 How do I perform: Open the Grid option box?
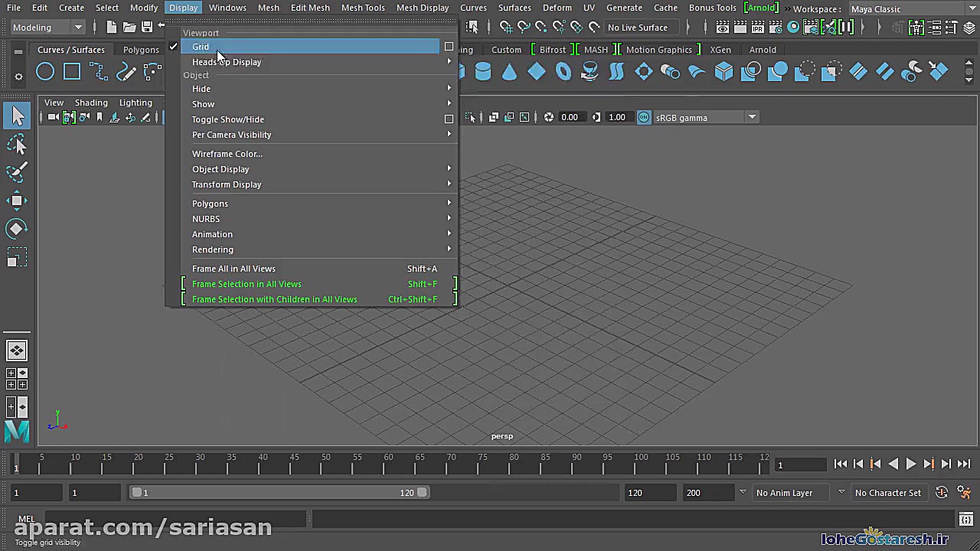449,47
